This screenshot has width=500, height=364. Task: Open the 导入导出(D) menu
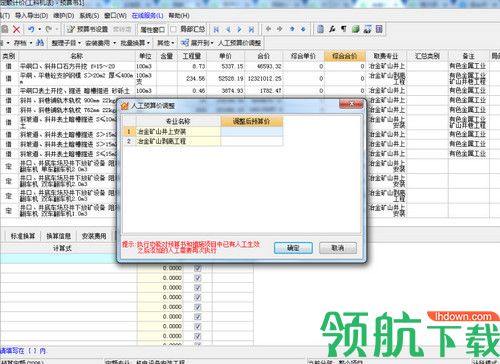coord(32,15)
